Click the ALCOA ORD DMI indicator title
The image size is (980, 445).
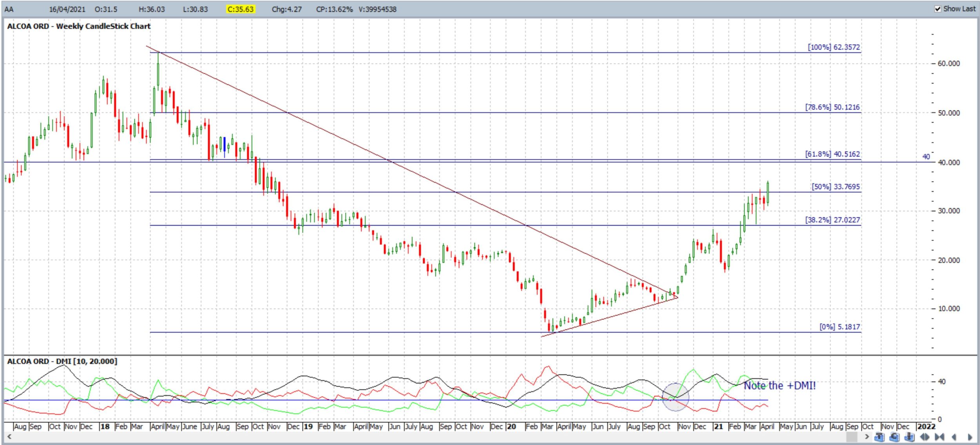[x=62, y=361]
